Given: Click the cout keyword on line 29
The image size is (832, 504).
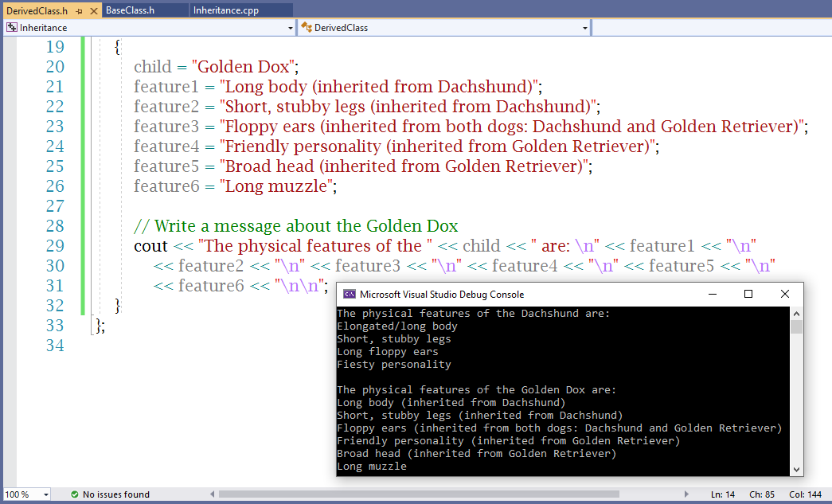Looking at the screenshot, I should pos(150,246).
